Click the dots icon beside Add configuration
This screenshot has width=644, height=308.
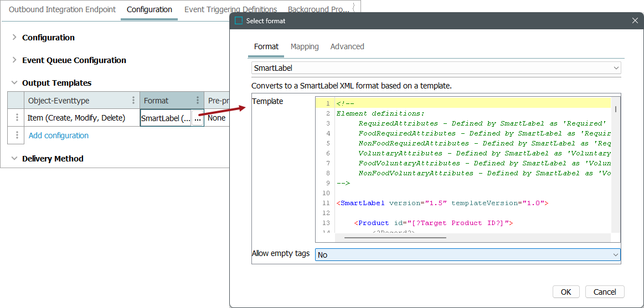pyautogui.click(x=17, y=135)
